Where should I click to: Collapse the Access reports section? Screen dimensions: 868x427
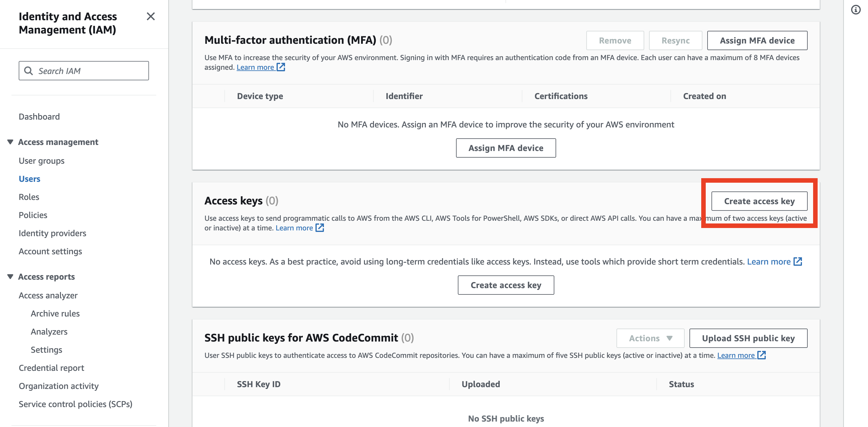point(11,277)
